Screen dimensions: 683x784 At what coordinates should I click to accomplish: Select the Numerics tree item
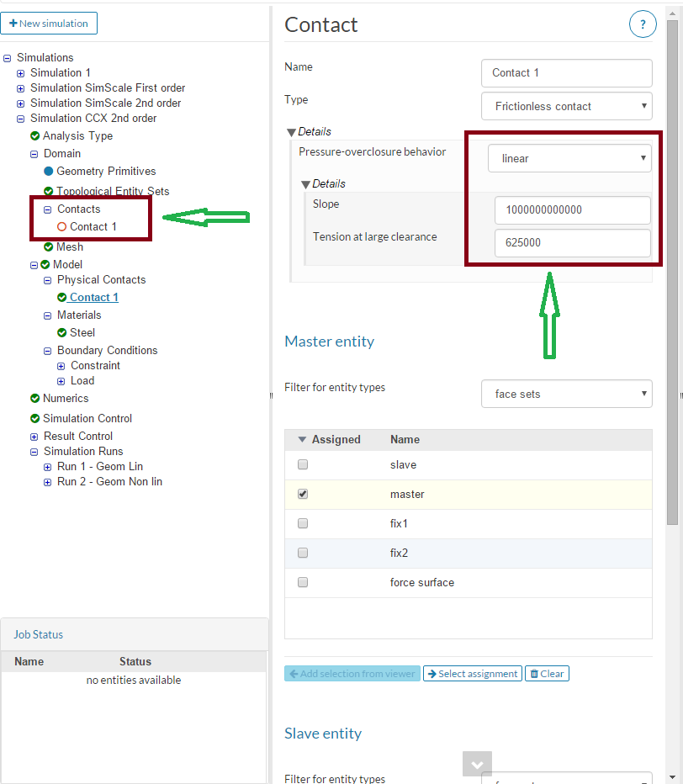pos(66,398)
